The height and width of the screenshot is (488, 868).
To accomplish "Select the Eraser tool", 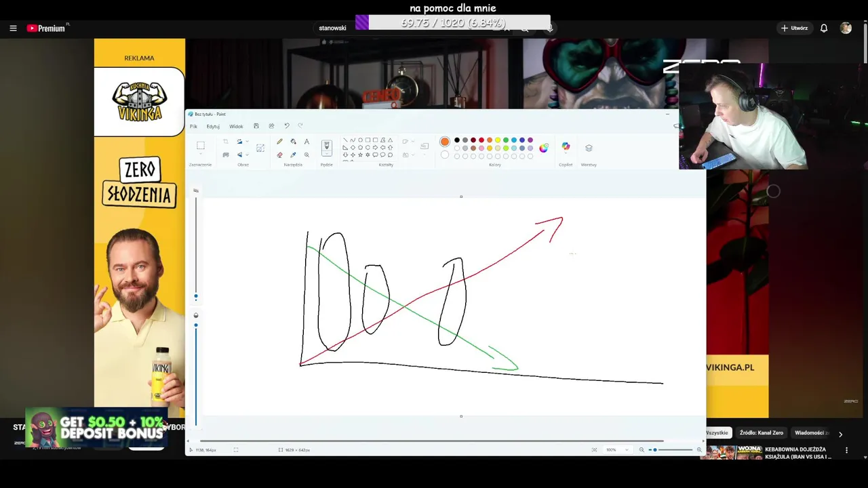I will [x=279, y=155].
